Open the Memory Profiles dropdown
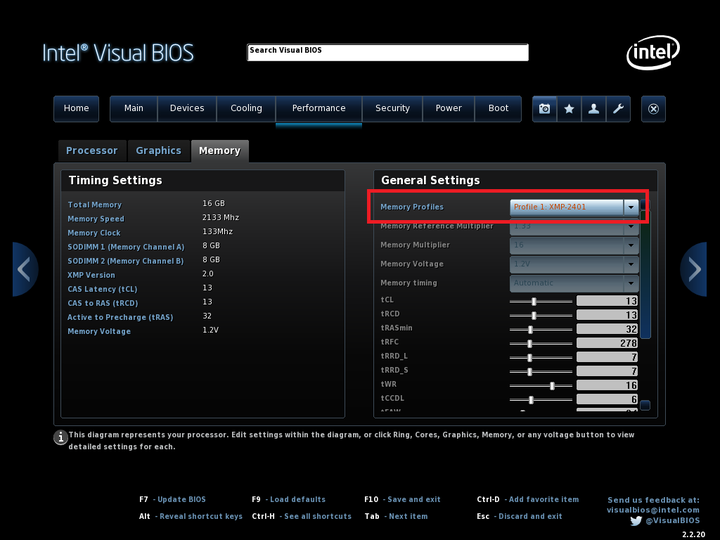 574,207
